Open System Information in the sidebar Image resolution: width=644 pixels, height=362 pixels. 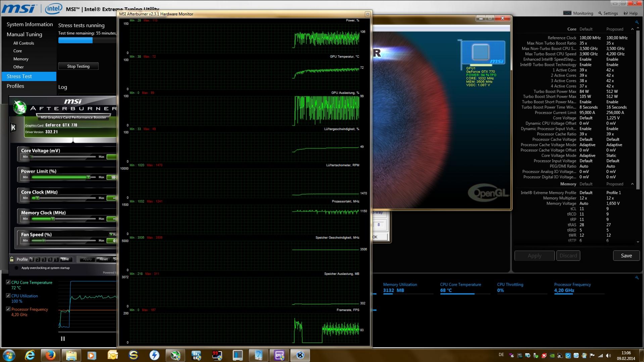(30, 24)
